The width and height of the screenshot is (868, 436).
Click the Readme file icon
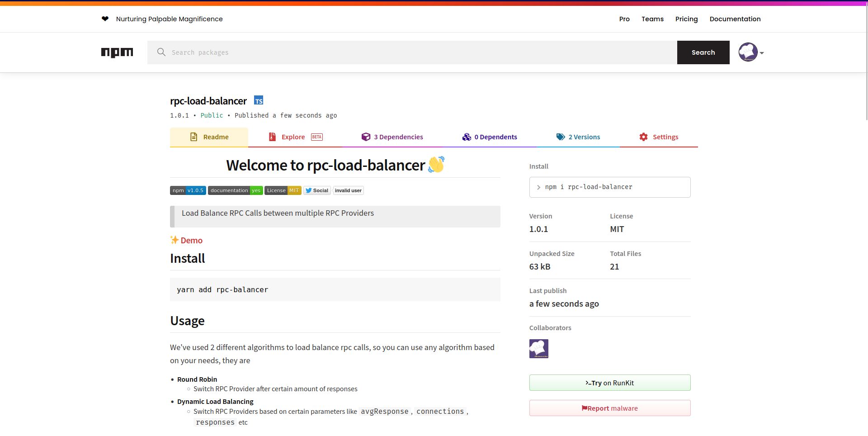pos(193,137)
